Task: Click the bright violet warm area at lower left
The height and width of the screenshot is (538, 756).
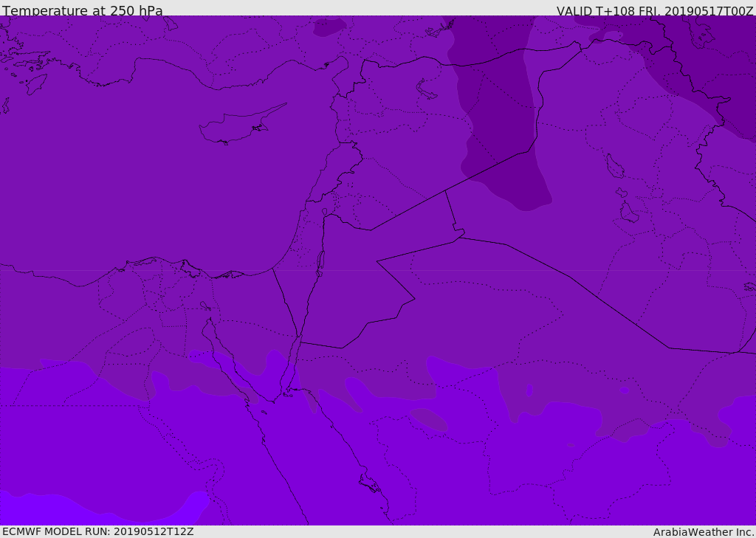Action: tap(97, 508)
